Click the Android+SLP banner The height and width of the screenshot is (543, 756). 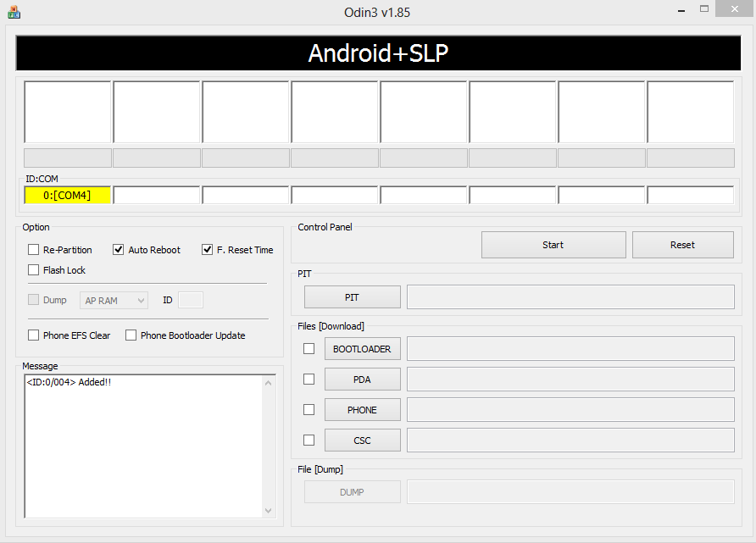(x=379, y=53)
